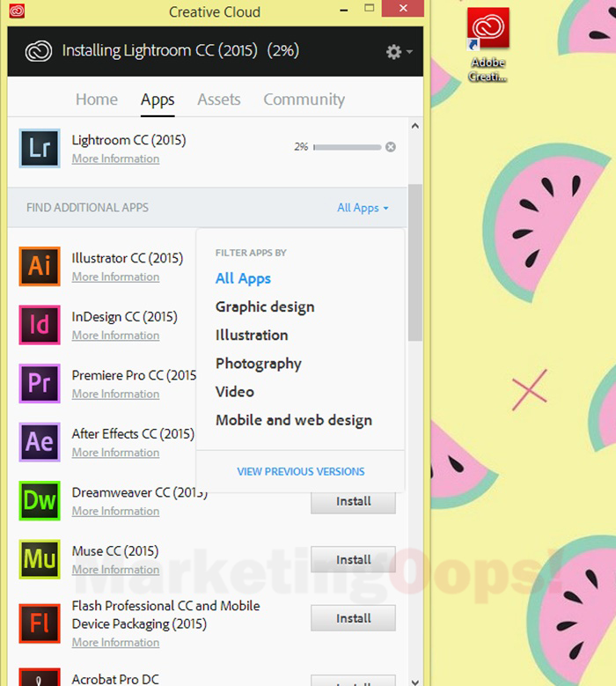Image resolution: width=616 pixels, height=686 pixels.
Task: Install Flash Professional CC
Action: coord(353,618)
